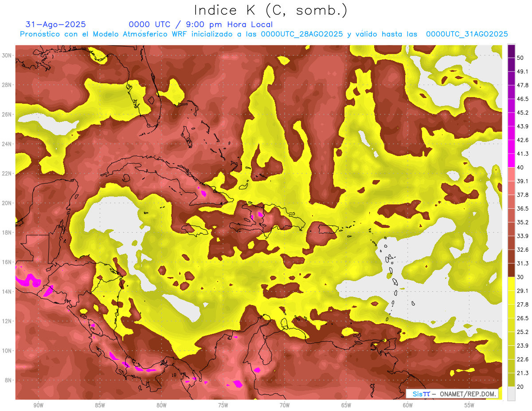Viewport: 532px width, 411px height.
Task: Click the legend value '25.2'
Action: tap(523, 332)
